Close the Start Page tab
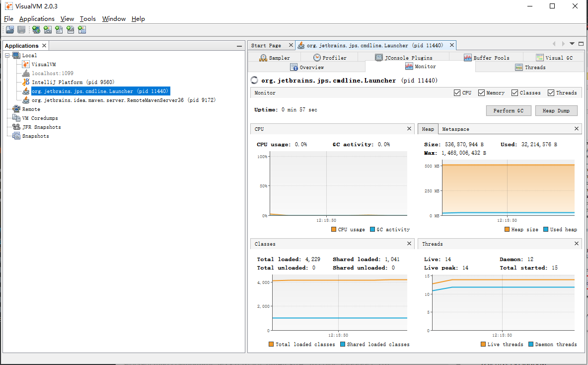Image resolution: width=588 pixels, height=365 pixels. tap(291, 45)
